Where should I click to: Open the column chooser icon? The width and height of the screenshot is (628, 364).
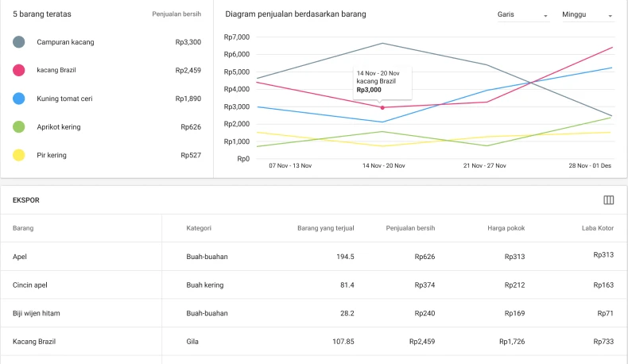coord(609,200)
